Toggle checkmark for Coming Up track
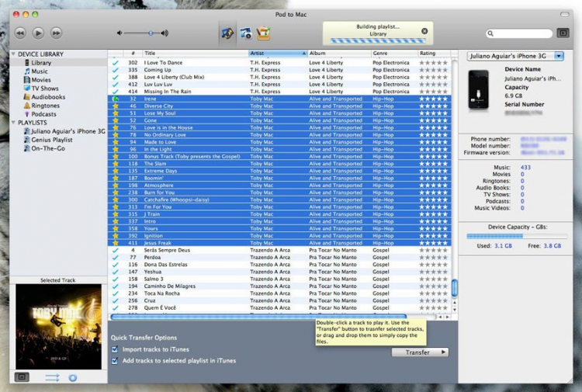582x392 pixels. click(116, 70)
